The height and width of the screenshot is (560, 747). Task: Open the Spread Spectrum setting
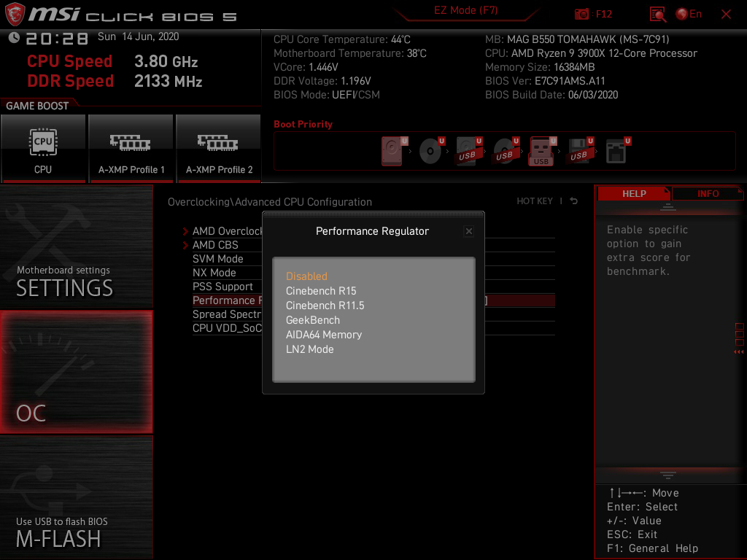pyautogui.click(x=228, y=314)
